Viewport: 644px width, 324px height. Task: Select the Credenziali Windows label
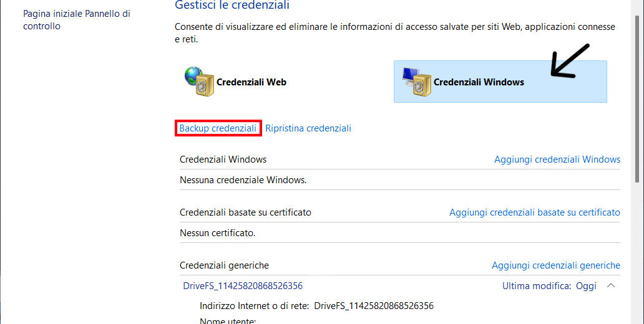click(x=479, y=82)
